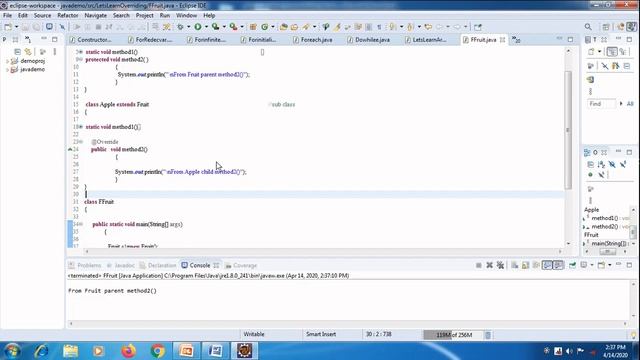Click the Open Perspective icon
640x360 pixels.
(x=606, y=27)
